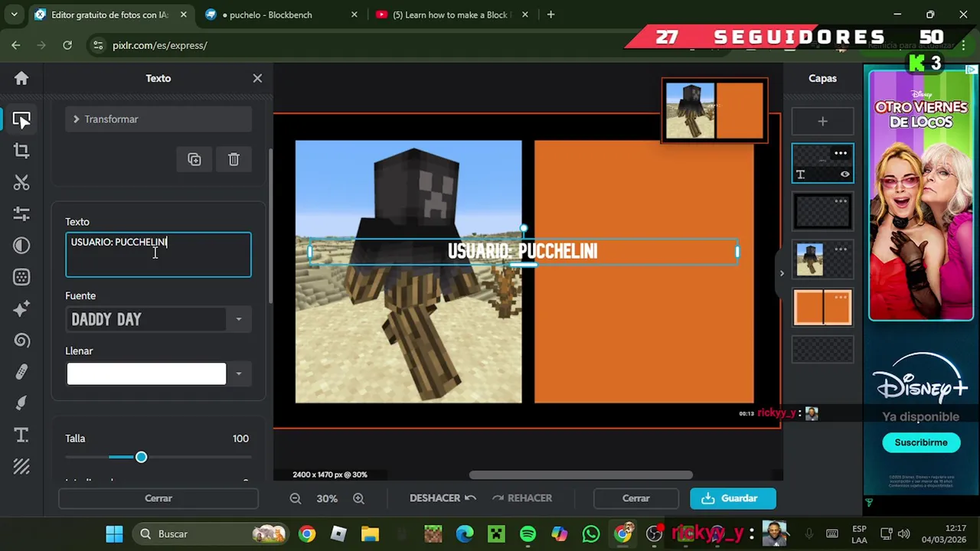Open text layer options (three dots)
This screenshot has width=980, height=551.
tap(841, 153)
